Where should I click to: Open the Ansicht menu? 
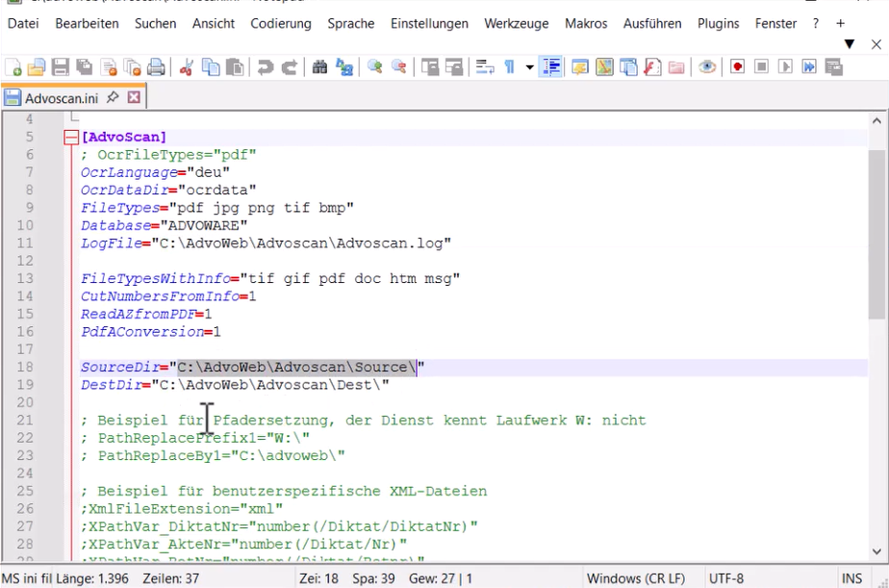(x=214, y=23)
